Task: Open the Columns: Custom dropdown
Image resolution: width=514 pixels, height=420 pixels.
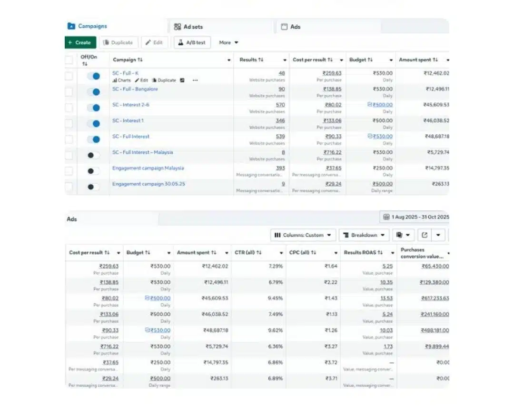Action: [303, 235]
